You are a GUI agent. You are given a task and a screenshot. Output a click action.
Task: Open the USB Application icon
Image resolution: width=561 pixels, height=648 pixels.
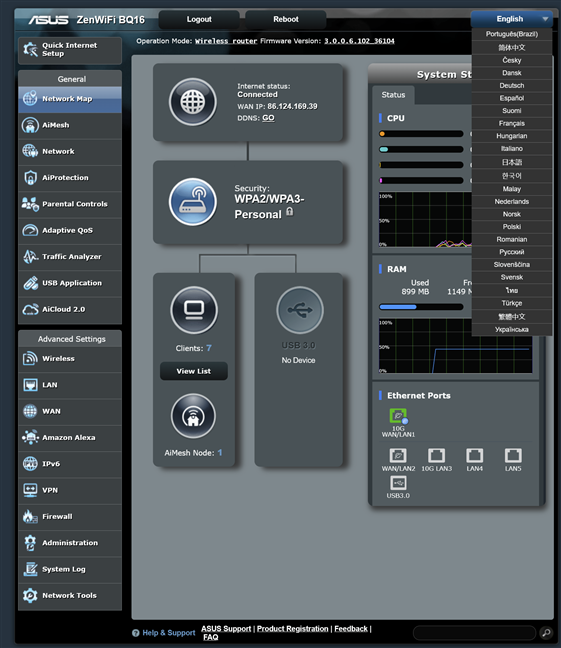(x=30, y=283)
